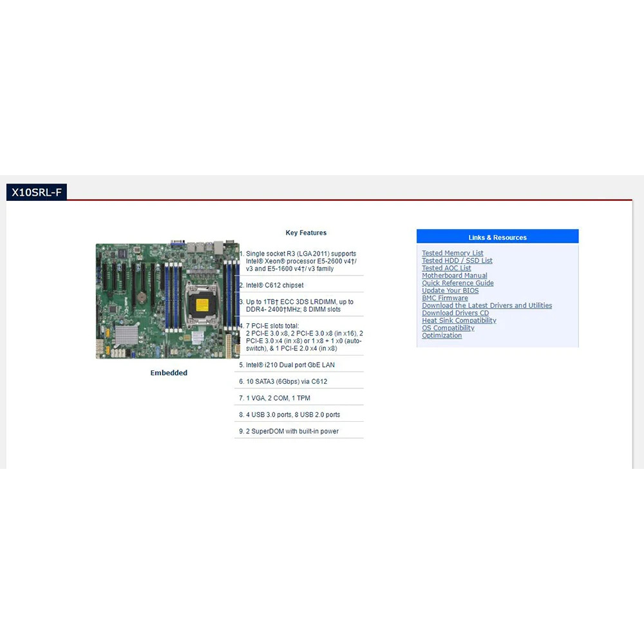
Task: Click the 10 SATA3 (6Gbps) via C612 text
Action: point(287,381)
